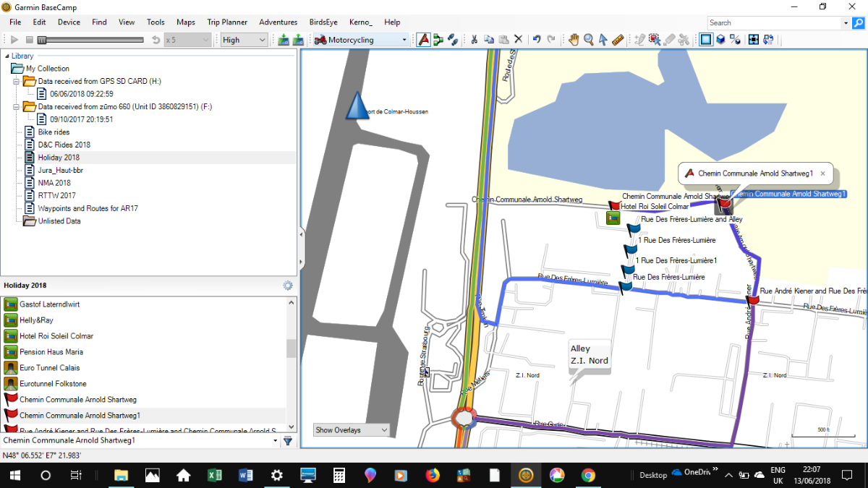
Task: Select the Measure ruler tool
Action: [x=618, y=40]
